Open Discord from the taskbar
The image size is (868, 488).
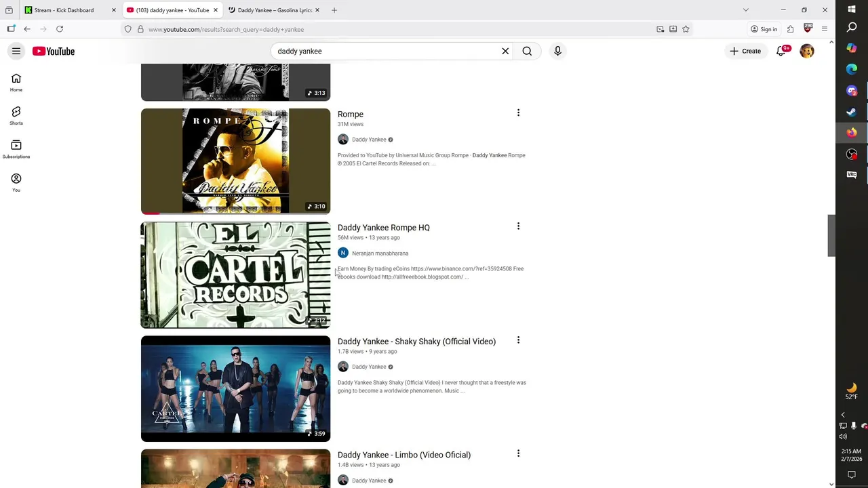point(852,91)
